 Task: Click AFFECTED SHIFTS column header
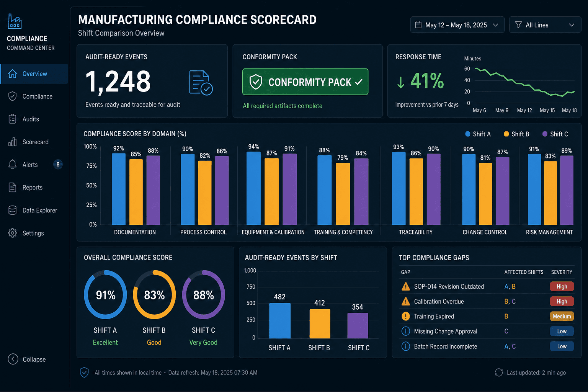click(x=524, y=272)
